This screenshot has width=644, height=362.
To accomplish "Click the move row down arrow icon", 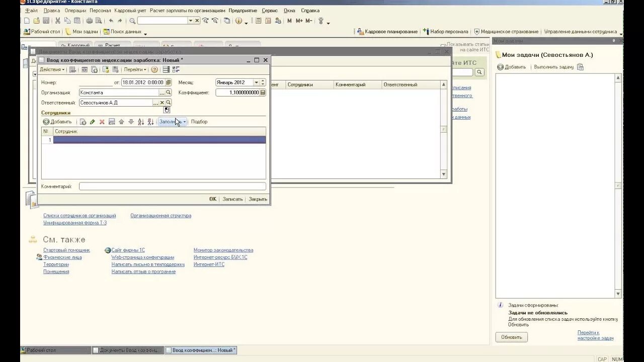I will click(x=131, y=122).
